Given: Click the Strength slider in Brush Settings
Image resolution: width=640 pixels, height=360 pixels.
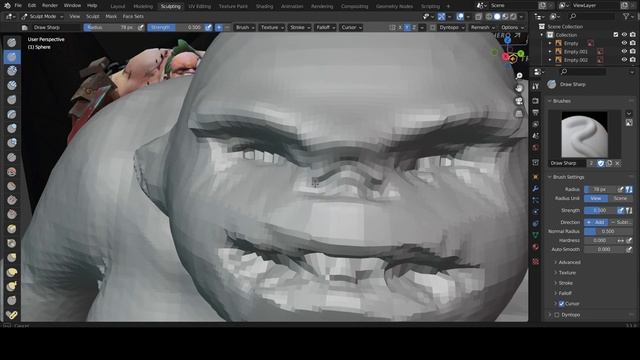Looking at the screenshot, I should (600, 211).
